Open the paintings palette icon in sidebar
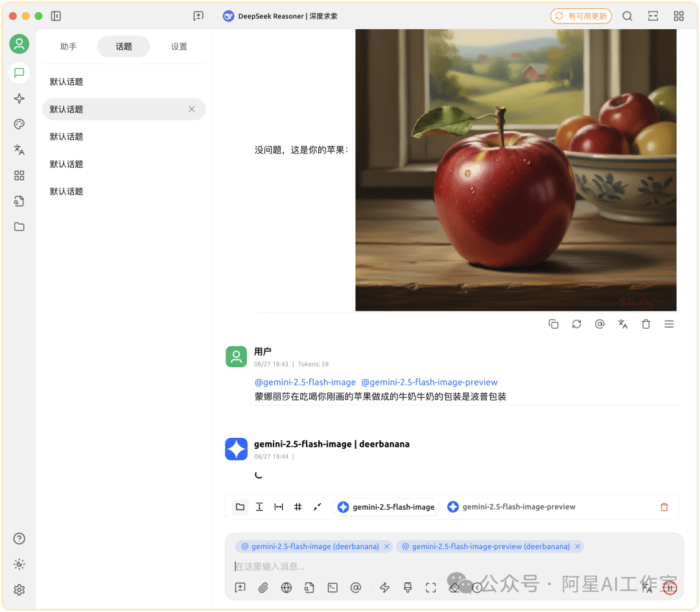Viewport: 700px width, 612px height. pyautogui.click(x=19, y=124)
